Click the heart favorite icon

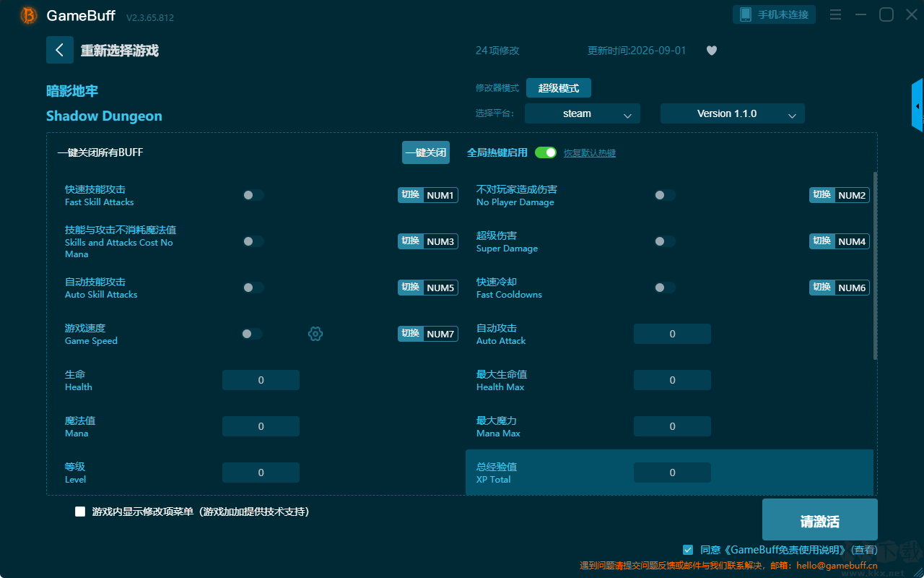tap(712, 51)
